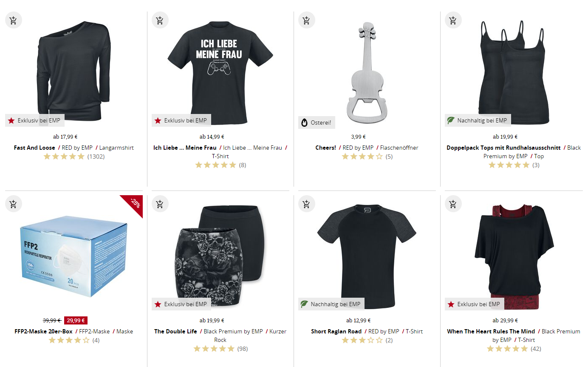Add When The Heart Rules shirt to cart
Image resolution: width=588 pixels, height=367 pixels.
pos(453,204)
